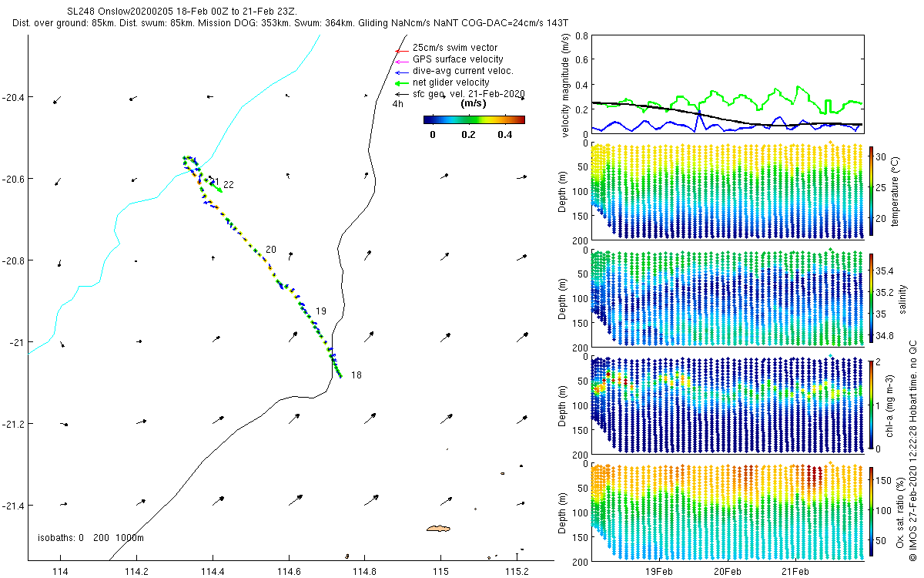Click the green arrowhead ending the glider track
The image size is (924, 578).
click(219, 189)
